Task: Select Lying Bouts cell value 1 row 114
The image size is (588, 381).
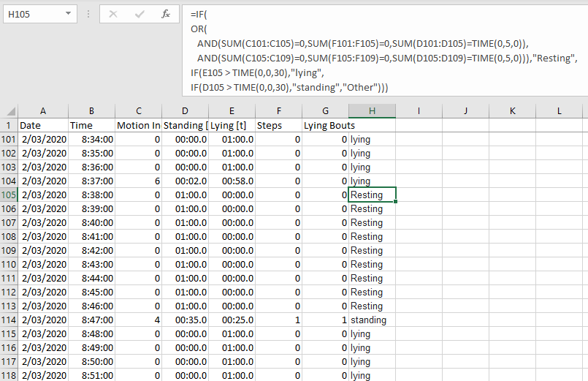Action: (325, 320)
